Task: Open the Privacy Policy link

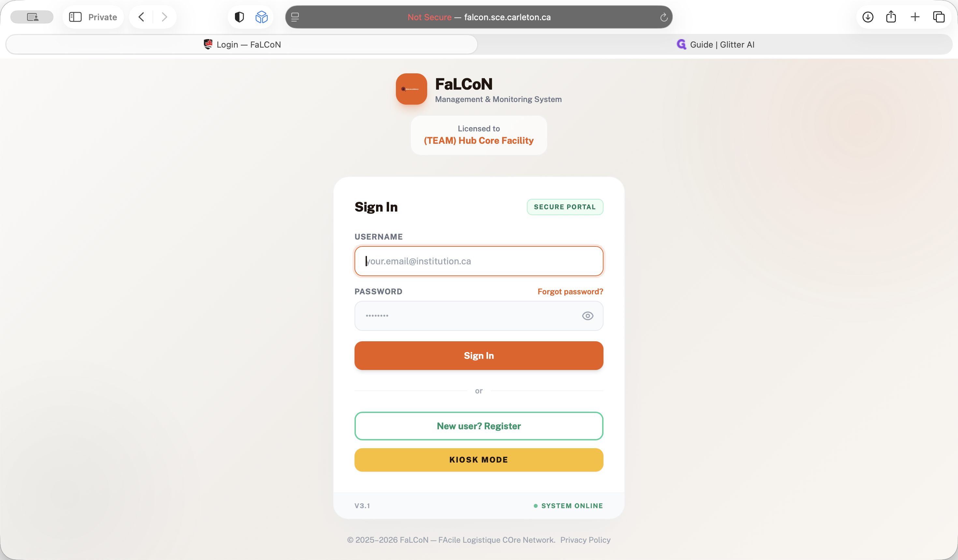Action: point(585,540)
